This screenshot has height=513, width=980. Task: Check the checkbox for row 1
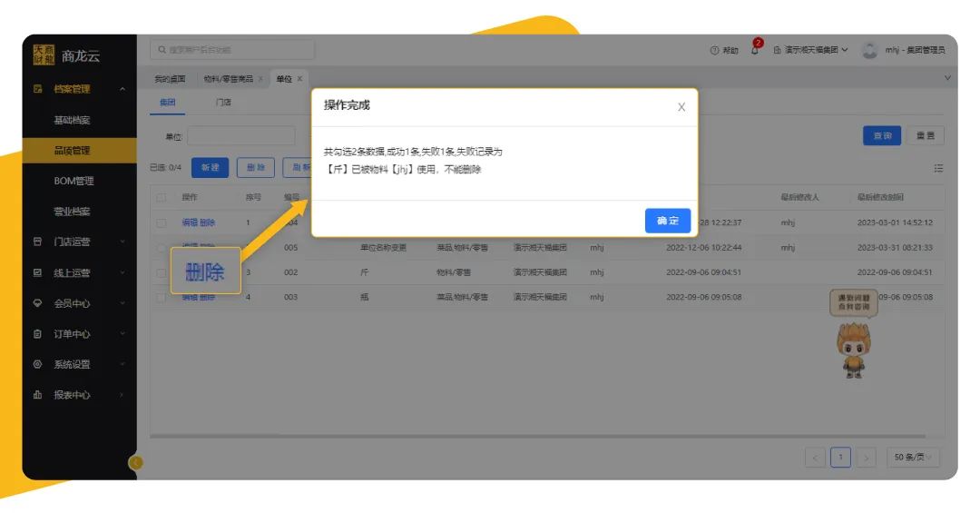click(161, 222)
